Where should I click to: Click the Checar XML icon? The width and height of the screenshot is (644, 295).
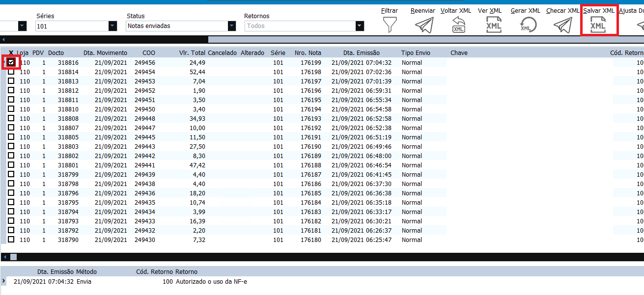[x=563, y=25]
